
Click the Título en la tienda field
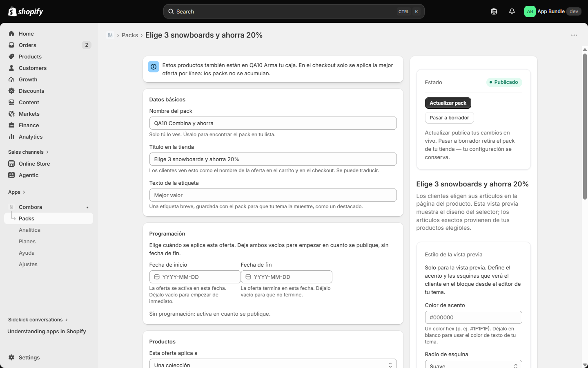273,159
